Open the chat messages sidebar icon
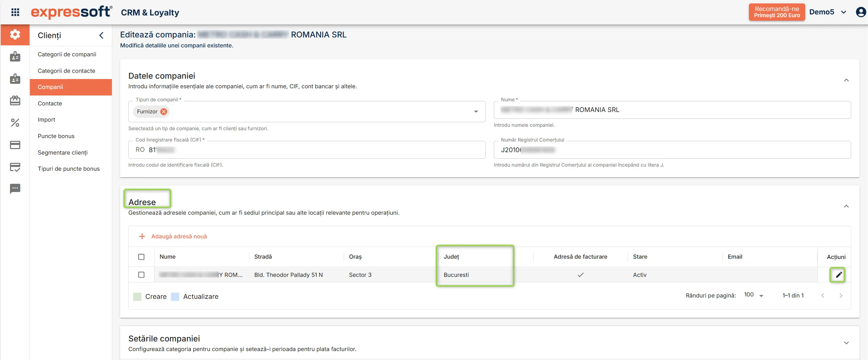 (x=15, y=189)
